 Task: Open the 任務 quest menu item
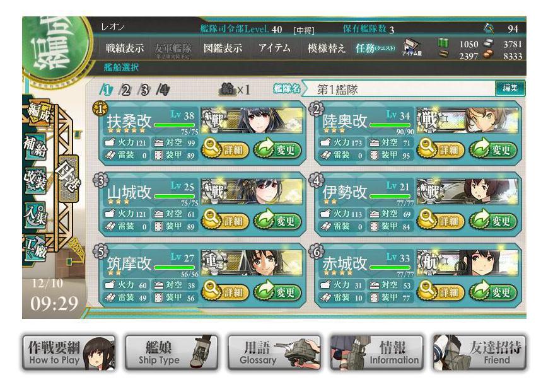point(375,49)
